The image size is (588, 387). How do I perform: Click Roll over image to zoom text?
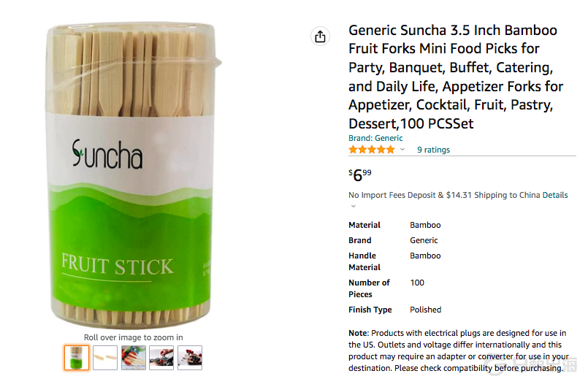(134, 337)
